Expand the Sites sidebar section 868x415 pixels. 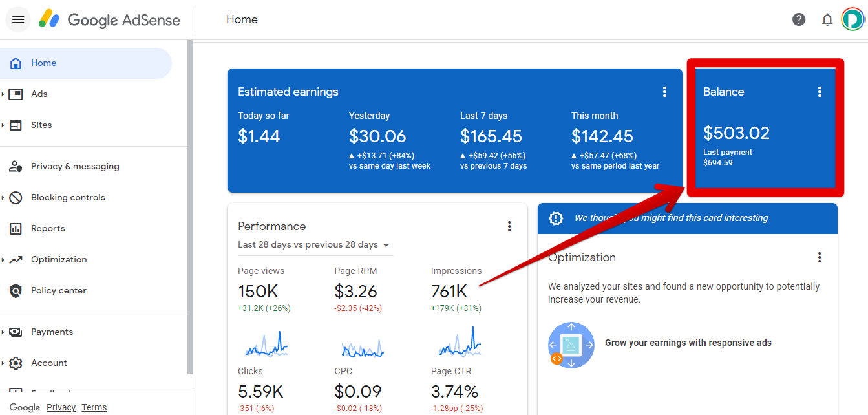[3, 125]
